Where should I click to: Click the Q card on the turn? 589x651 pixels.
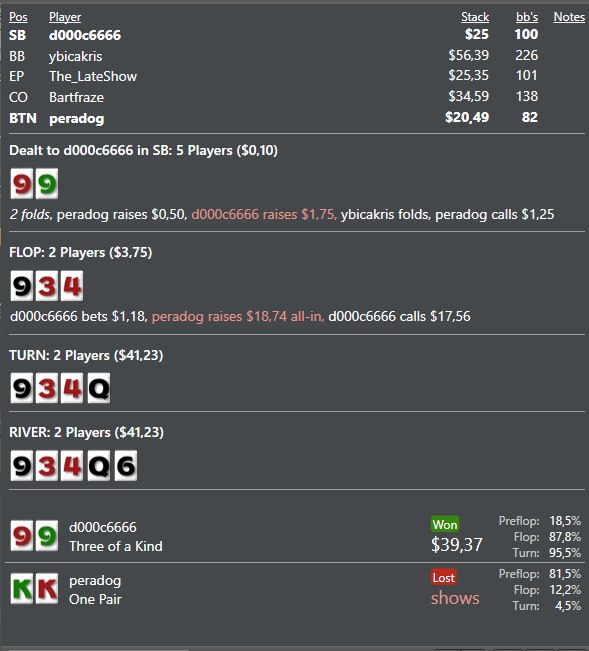[x=99, y=388]
